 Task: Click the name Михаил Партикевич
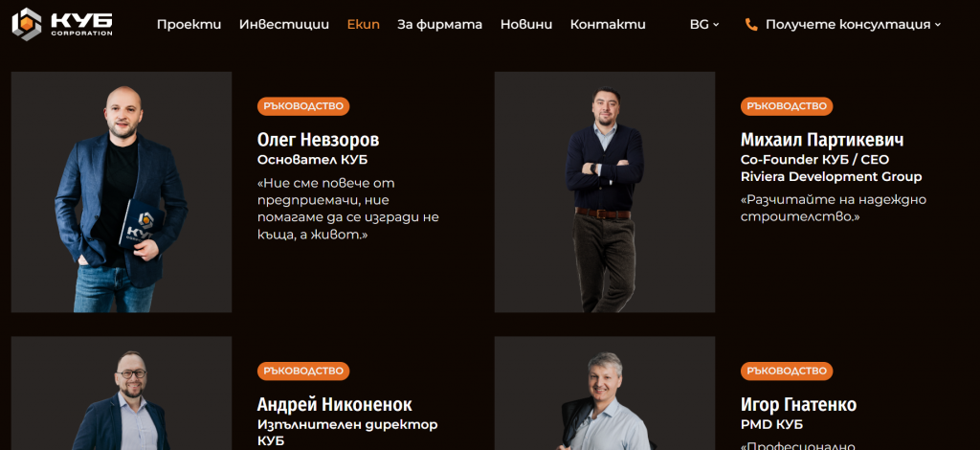pyautogui.click(x=822, y=140)
